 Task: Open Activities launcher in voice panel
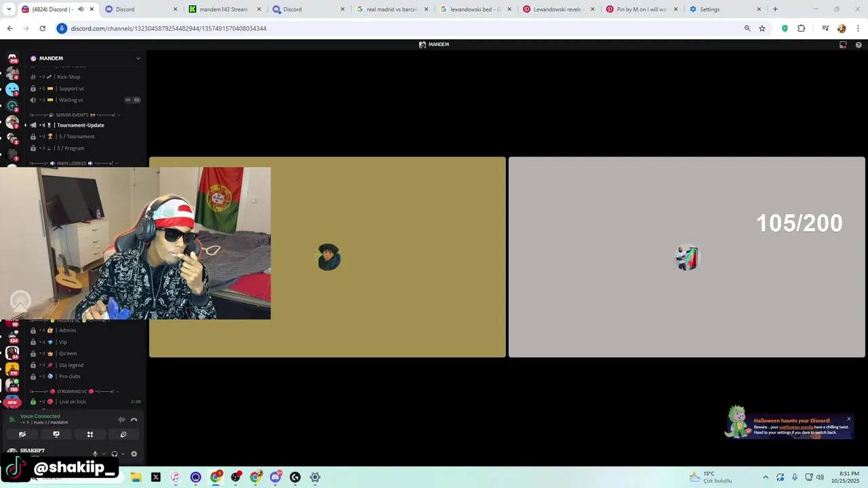tap(90, 434)
